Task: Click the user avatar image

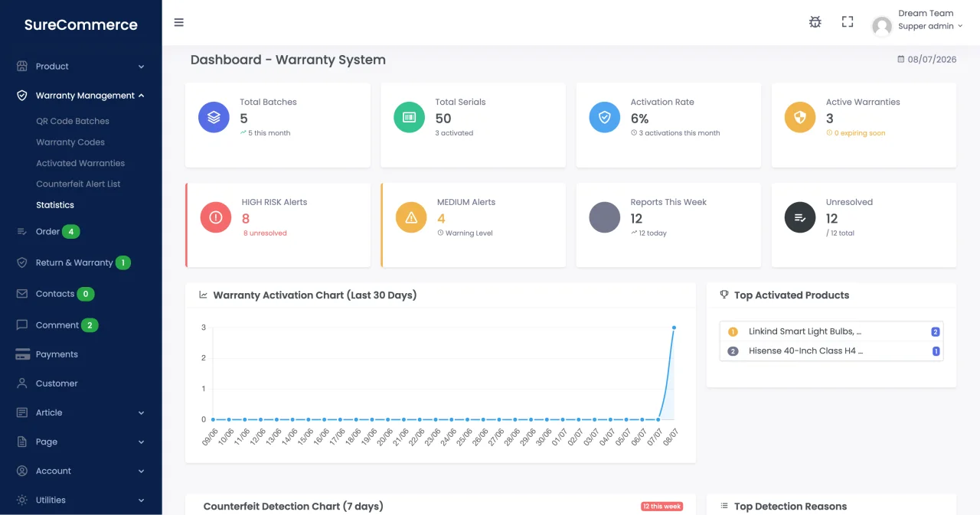Action: tap(882, 26)
